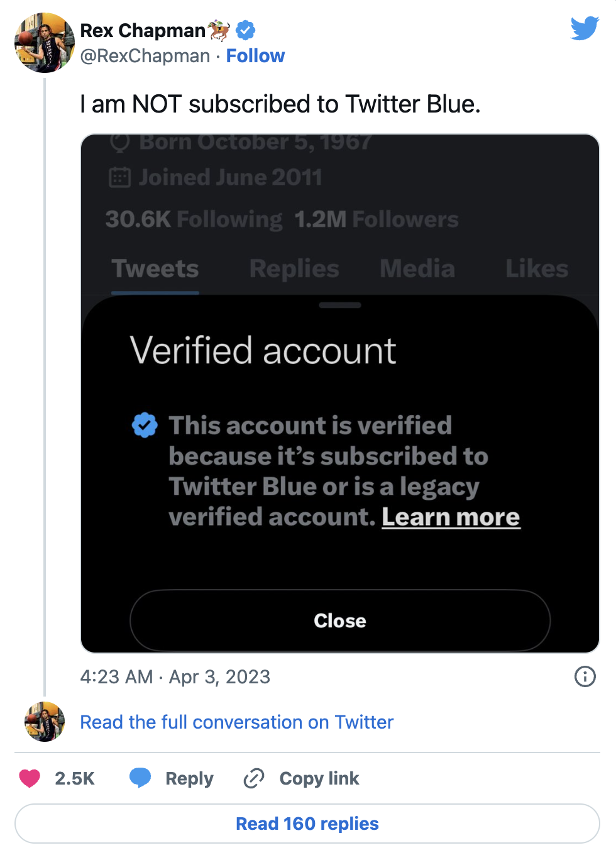Click the reply speech bubble icon
Image resolution: width=616 pixels, height=860 pixels.
(140, 778)
